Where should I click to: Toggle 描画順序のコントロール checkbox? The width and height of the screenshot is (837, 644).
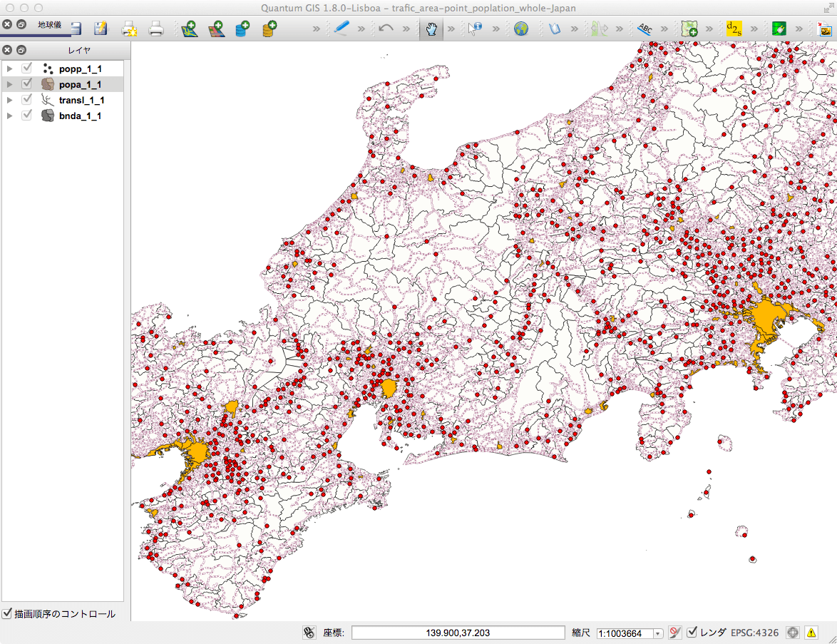pos(7,613)
